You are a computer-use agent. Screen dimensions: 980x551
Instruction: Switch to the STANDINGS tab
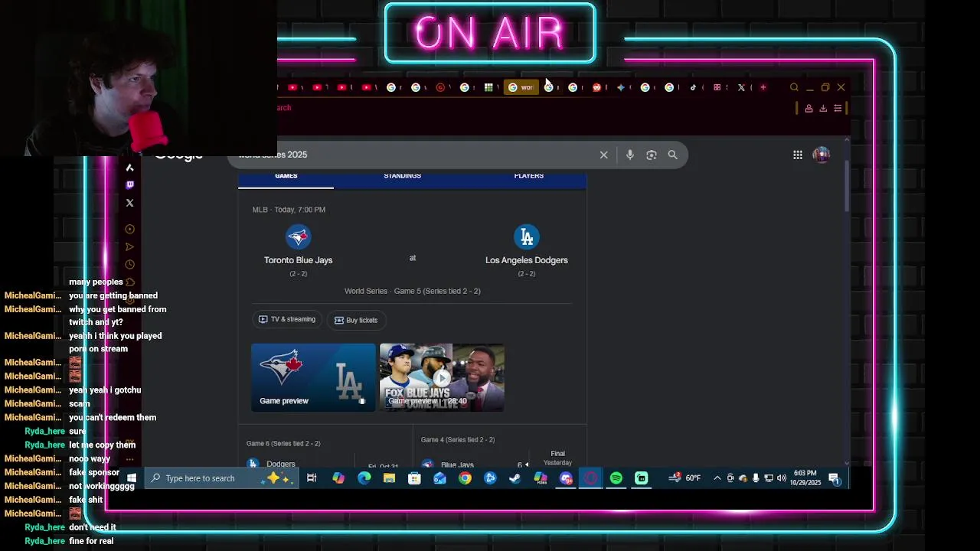[402, 176]
